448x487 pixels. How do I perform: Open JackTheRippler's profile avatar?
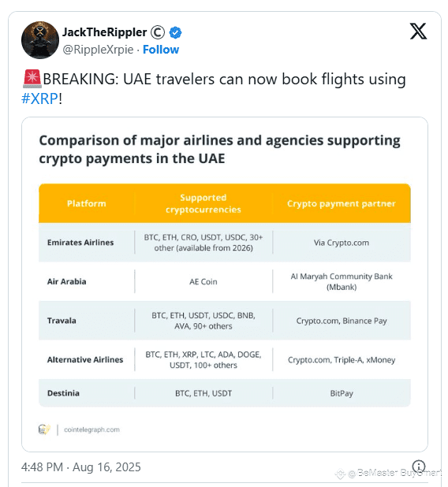(40, 40)
